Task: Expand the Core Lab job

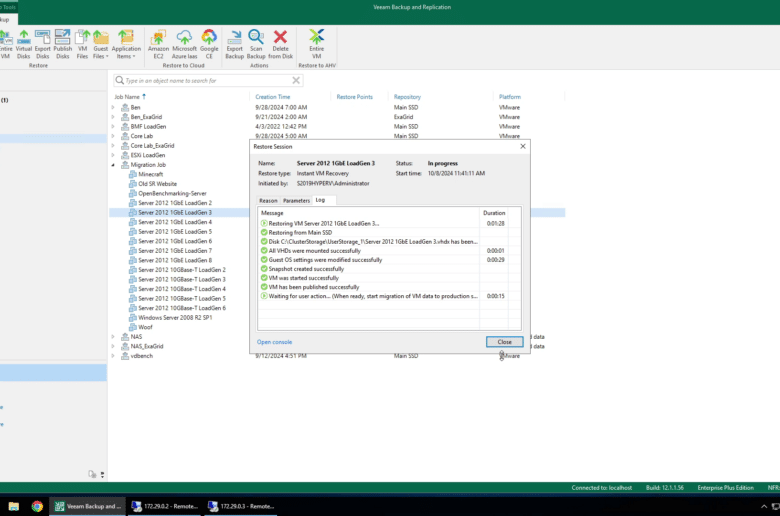Action: coord(113,136)
